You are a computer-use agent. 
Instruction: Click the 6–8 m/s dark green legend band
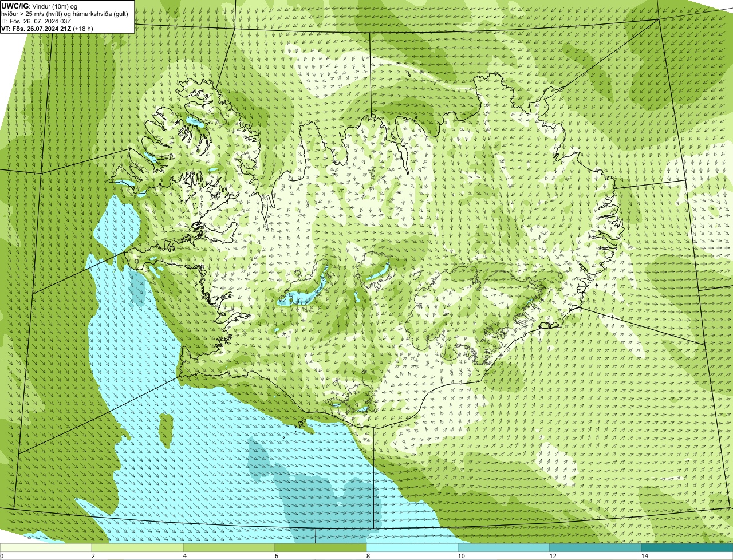coord(321,547)
